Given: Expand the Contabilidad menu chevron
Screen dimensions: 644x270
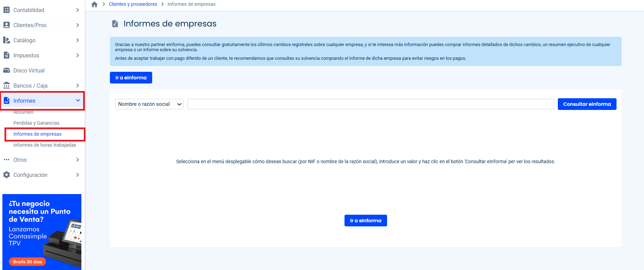Looking at the screenshot, I should [x=78, y=10].
